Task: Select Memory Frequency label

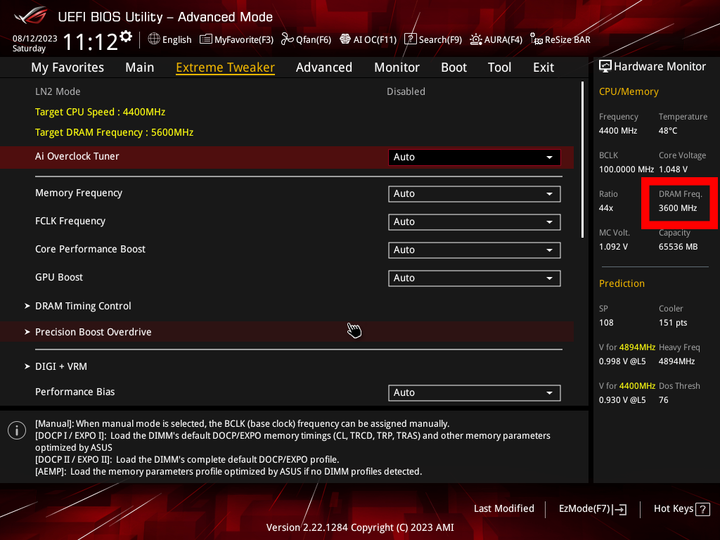Action: coord(79,193)
